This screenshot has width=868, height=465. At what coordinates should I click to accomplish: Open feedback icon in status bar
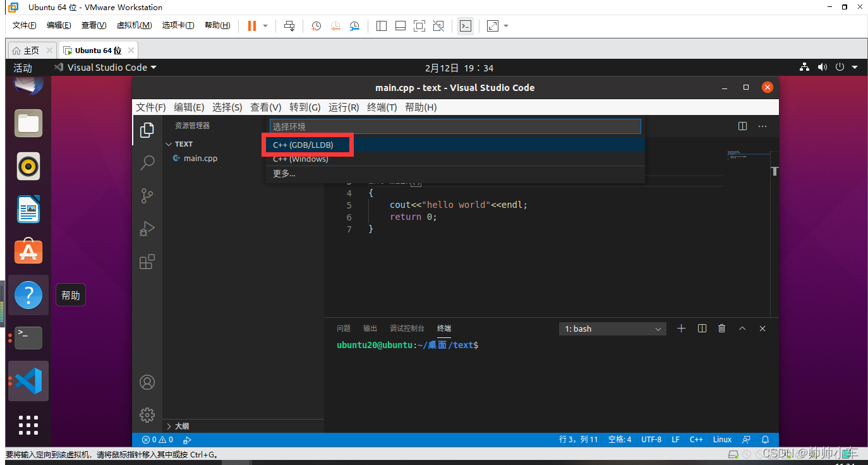(747, 440)
